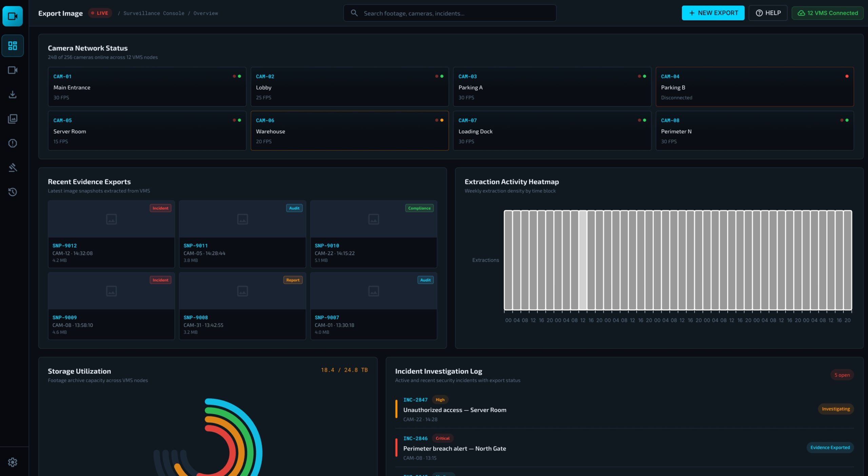Open the downloads sidebar icon

tap(13, 95)
